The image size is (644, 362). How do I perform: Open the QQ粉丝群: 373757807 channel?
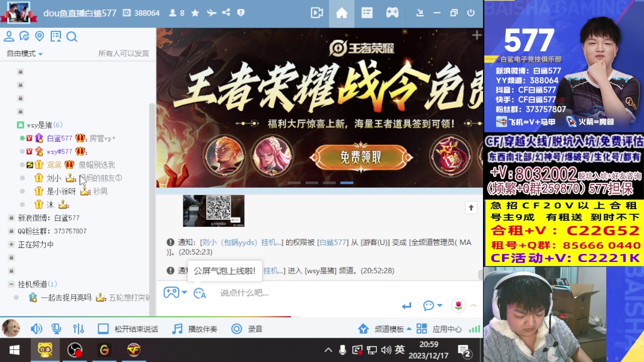pos(52,231)
